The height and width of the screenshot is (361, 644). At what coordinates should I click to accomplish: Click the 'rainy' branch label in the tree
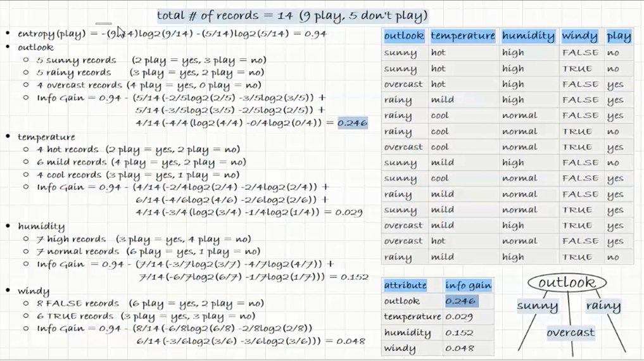tap(603, 306)
